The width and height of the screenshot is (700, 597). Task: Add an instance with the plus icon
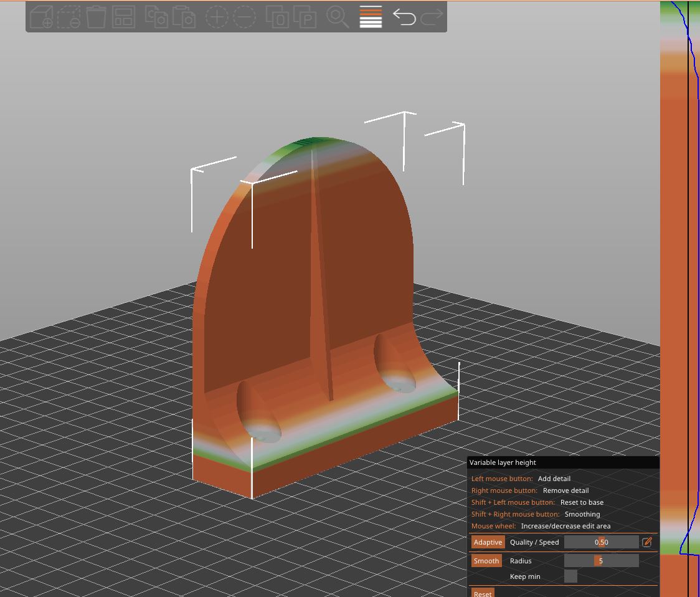[x=217, y=17]
